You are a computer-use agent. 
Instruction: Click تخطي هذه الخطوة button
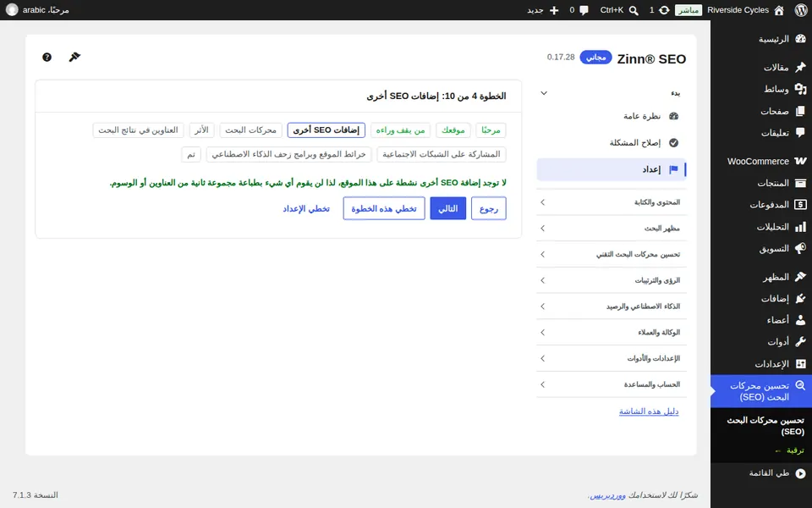(384, 208)
